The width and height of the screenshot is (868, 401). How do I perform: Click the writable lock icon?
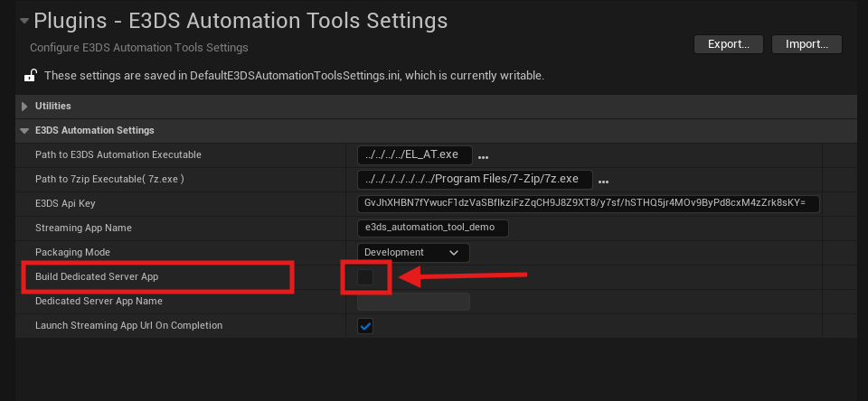(30, 76)
